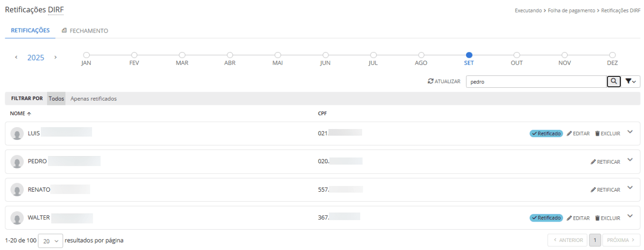The image size is (644, 250).
Task: Select the JAN month marker
Action: click(x=86, y=55)
